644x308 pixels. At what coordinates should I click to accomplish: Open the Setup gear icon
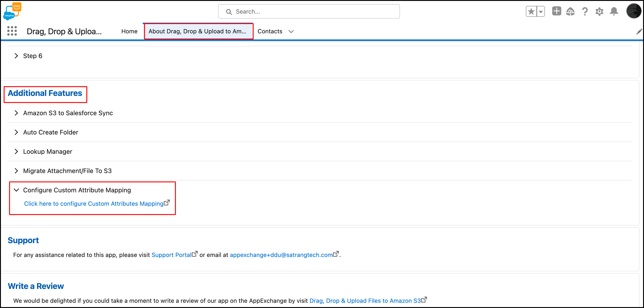(599, 12)
